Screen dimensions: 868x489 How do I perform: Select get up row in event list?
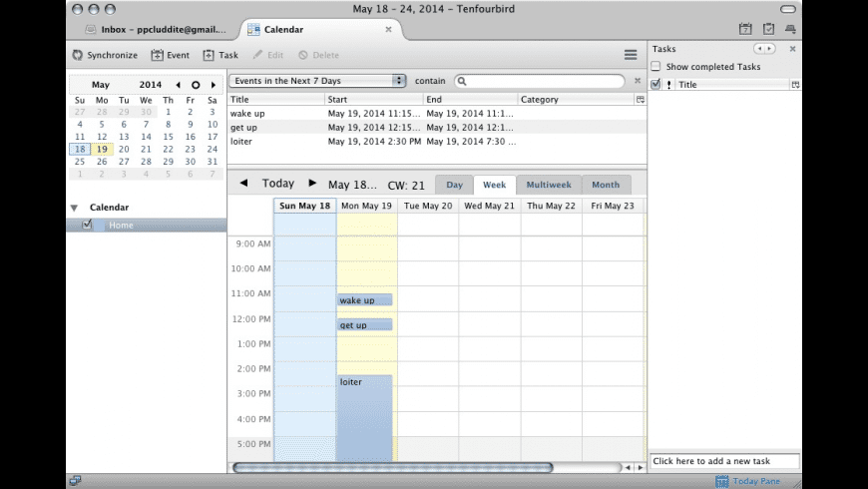click(x=437, y=128)
